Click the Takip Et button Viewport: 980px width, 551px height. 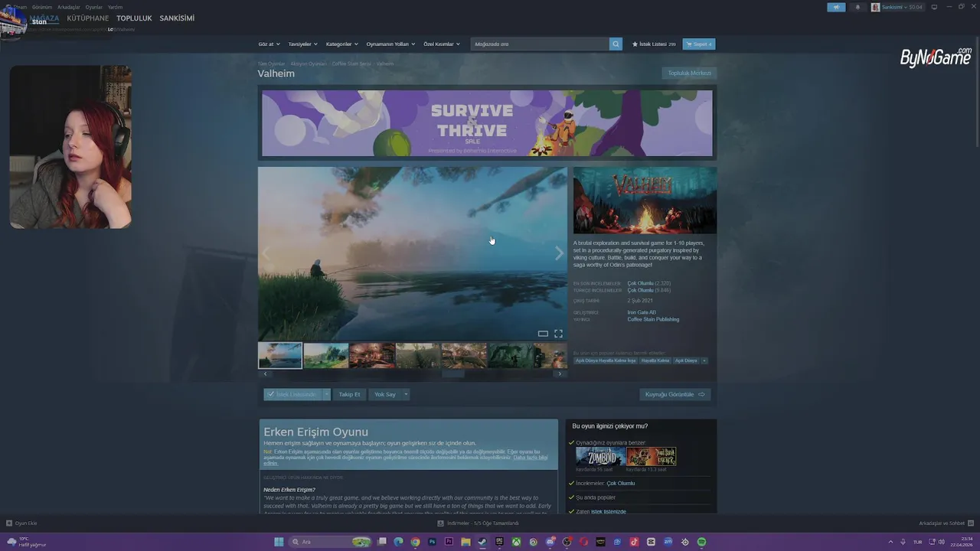point(349,394)
